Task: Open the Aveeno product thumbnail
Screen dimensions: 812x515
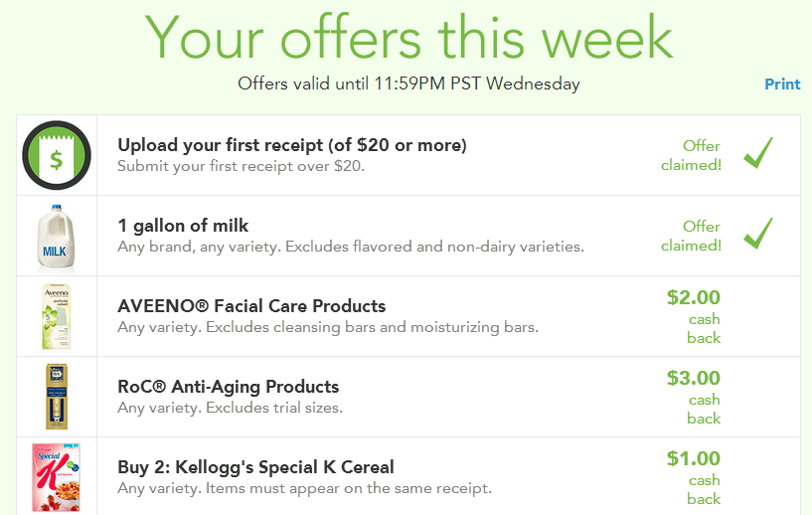Action: click(57, 316)
